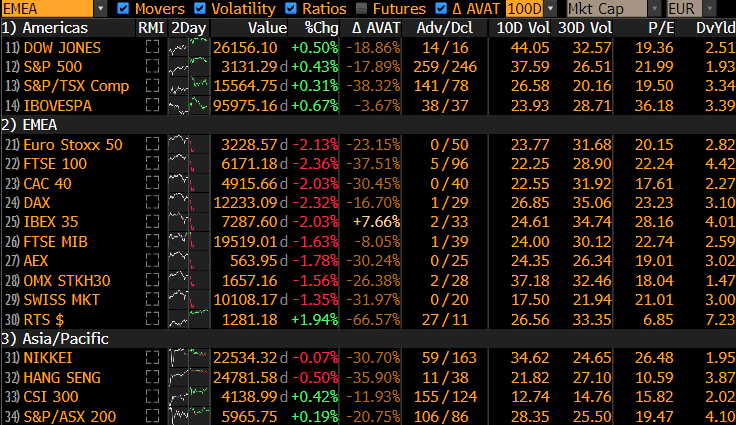Sort by the Value column header
736x425 pixels.
tap(267, 28)
